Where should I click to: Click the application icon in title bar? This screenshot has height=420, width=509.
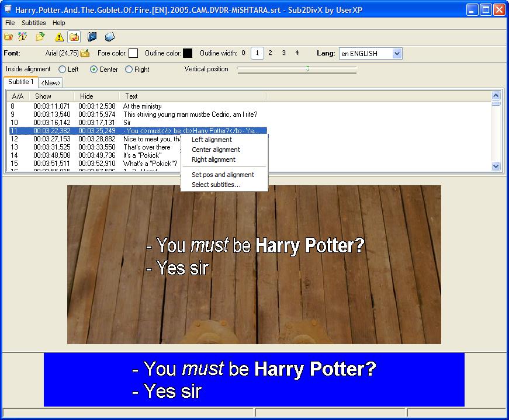tap(8, 9)
